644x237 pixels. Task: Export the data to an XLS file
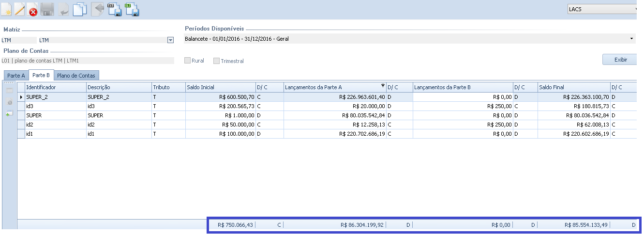click(x=132, y=9)
